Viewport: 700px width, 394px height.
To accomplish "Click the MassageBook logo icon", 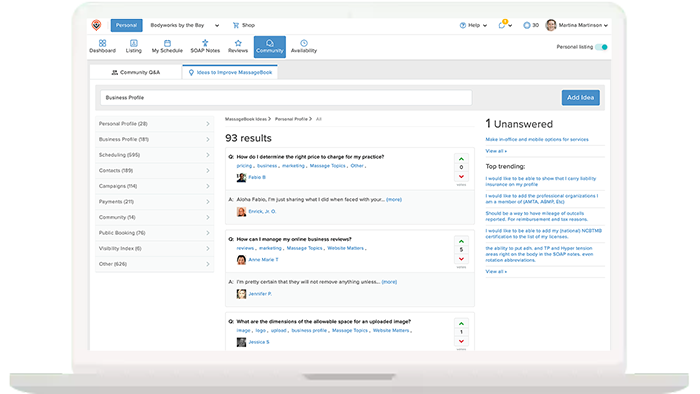I will coord(96,25).
